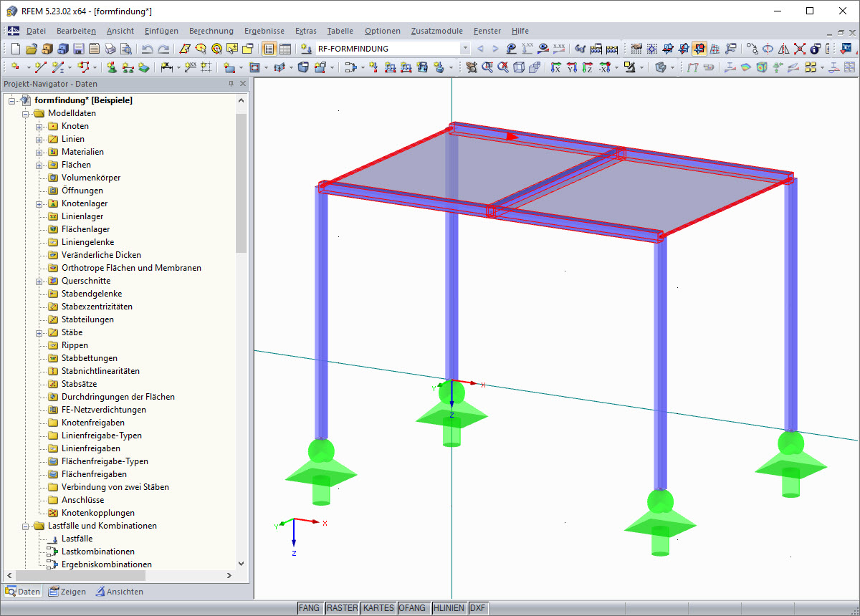
Task: Select FE-Netzverdichtungen tree entry
Action: click(104, 410)
